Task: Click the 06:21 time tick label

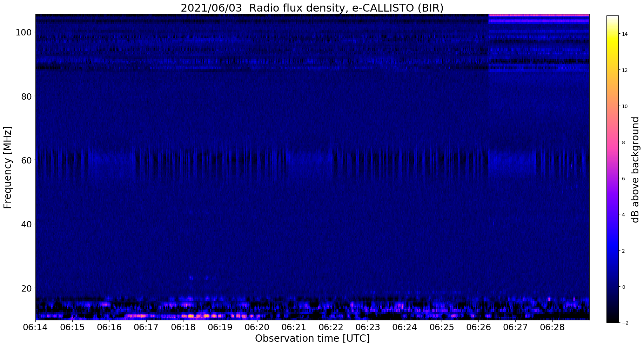Action: point(294,327)
